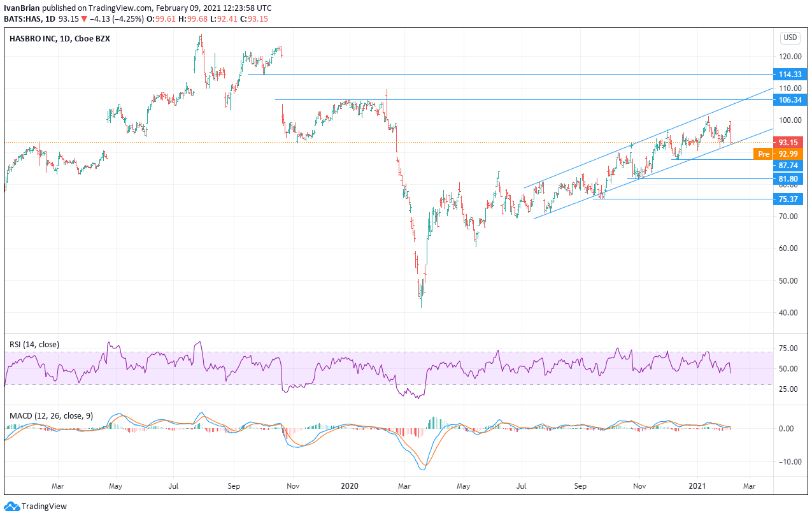Click the red 93.15 current price label
Viewport: 812px width, 518px height.
point(790,143)
